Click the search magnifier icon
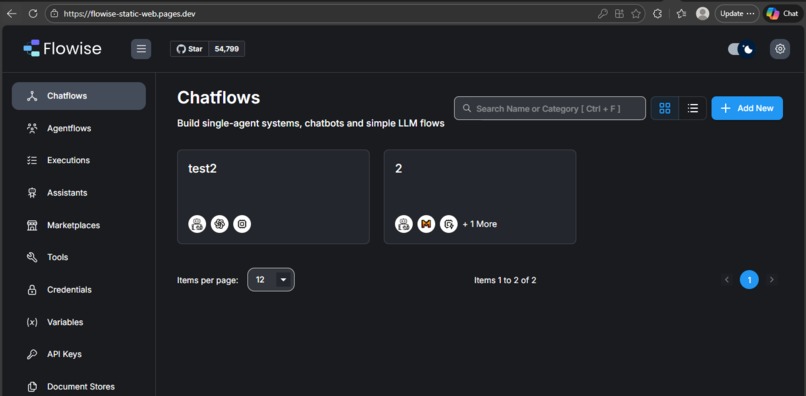 click(467, 109)
